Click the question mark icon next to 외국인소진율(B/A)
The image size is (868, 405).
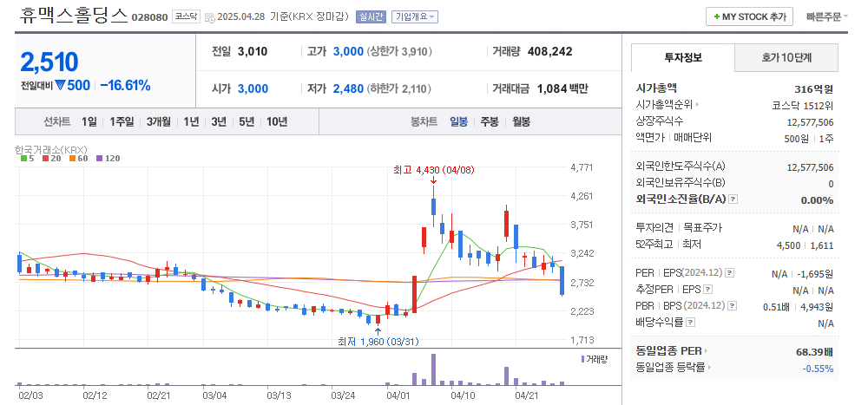[733, 199]
